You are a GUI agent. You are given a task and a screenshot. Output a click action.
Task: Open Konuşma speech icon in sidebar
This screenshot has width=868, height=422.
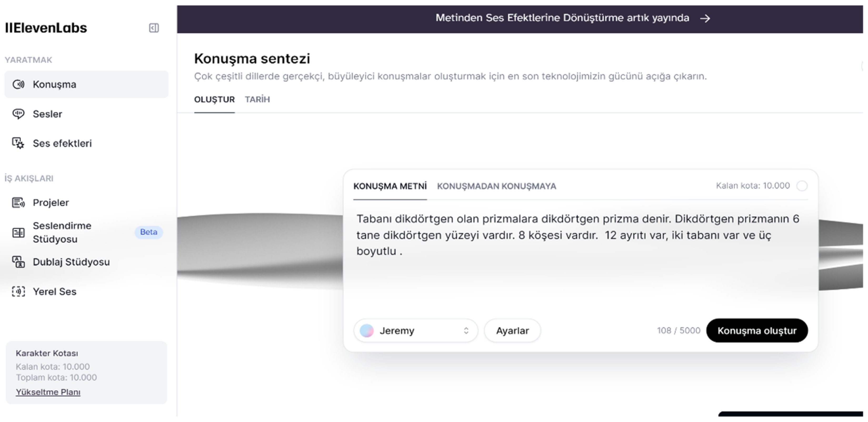pos(18,84)
